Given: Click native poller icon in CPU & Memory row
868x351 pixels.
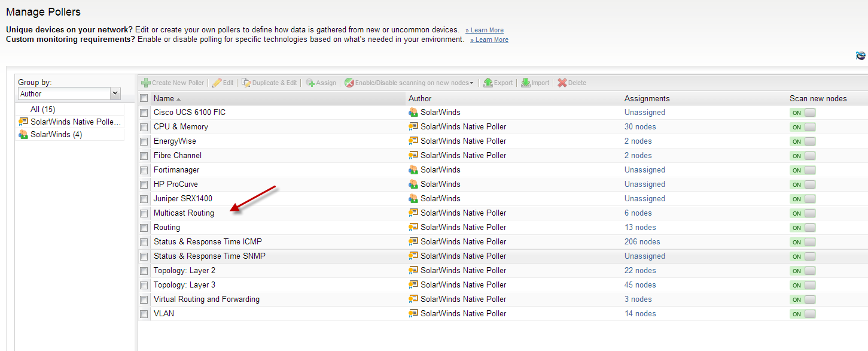Looking at the screenshot, I should 413,126.
